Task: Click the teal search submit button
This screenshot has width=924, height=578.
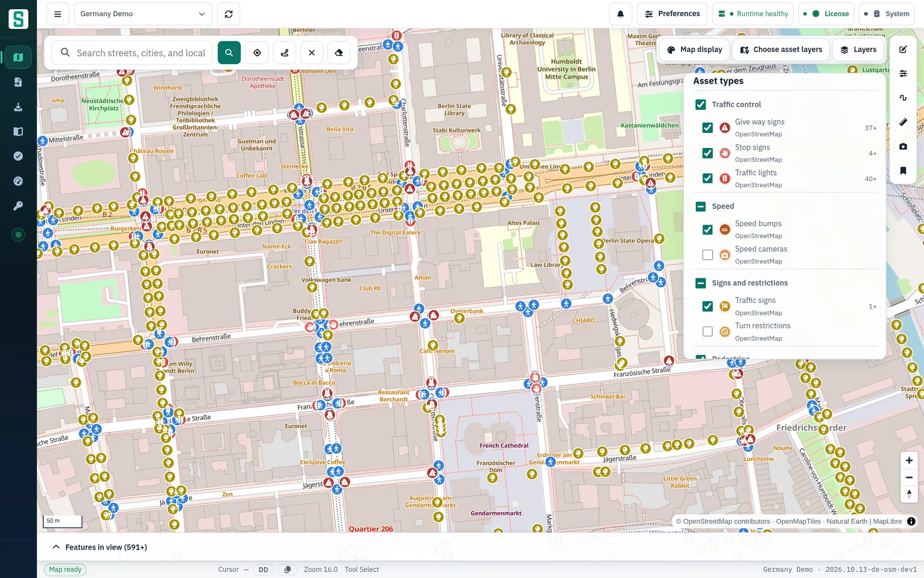Action: 229,53
